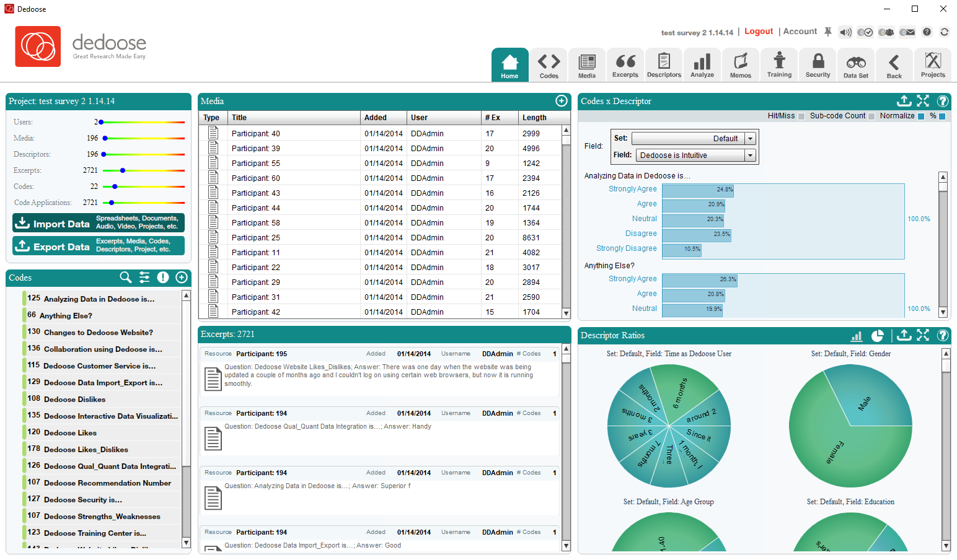The width and height of the screenshot is (957, 560).
Task: Open the Field dropdown Dedoose is Intuitive
Action: (x=695, y=155)
